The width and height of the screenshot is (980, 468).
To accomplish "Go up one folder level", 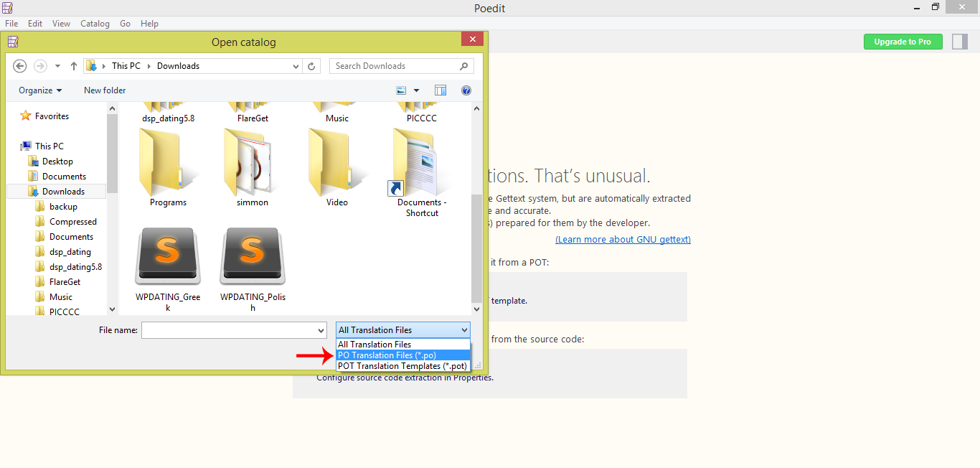I will [x=73, y=66].
